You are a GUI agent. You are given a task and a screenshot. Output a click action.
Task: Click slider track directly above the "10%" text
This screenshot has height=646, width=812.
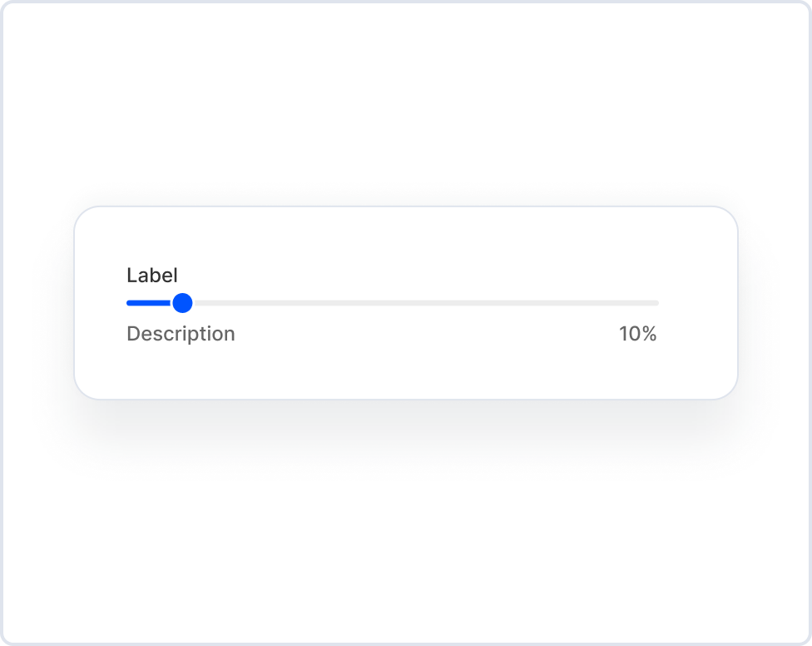[x=637, y=303]
